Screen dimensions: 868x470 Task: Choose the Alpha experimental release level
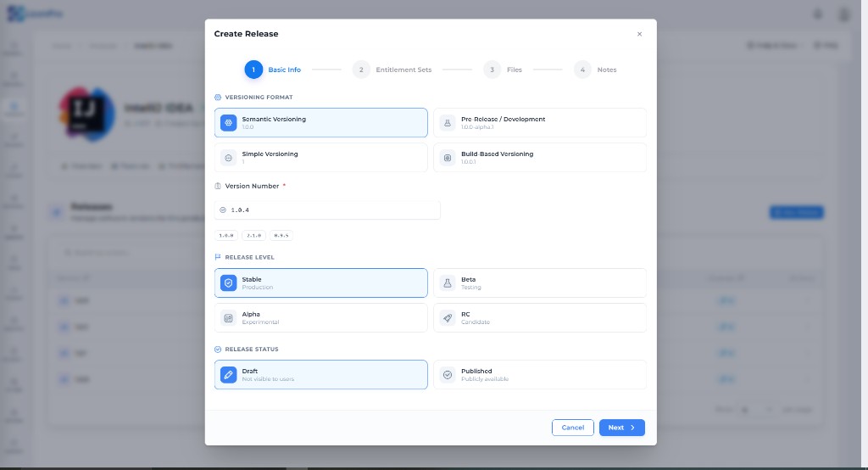tap(320, 317)
